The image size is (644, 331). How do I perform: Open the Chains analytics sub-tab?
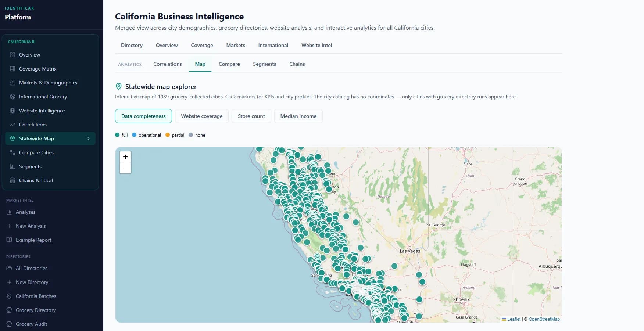pyautogui.click(x=297, y=64)
